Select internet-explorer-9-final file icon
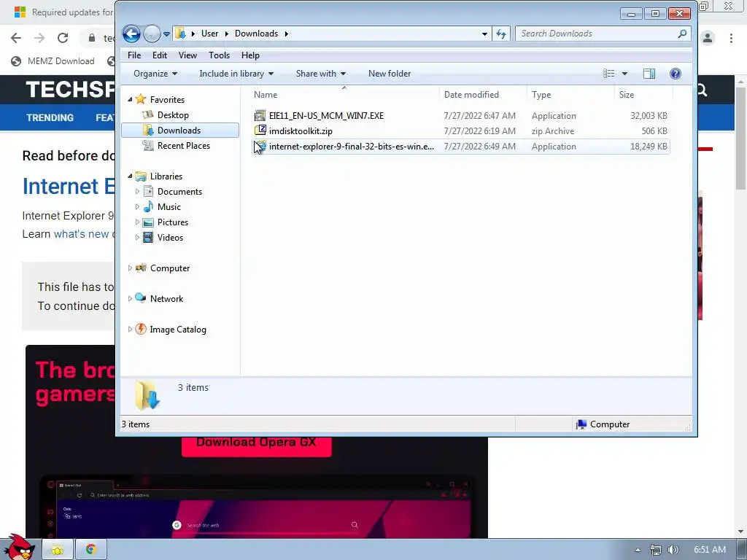The image size is (747, 560). pos(260,146)
